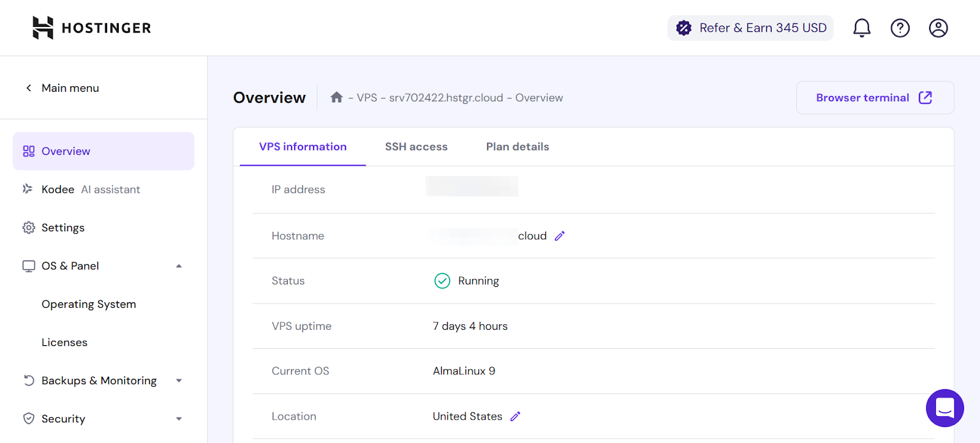The height and width of the screenshot is (443, 980).
Task: Select the VPS information tab
Action: point(303,147)
